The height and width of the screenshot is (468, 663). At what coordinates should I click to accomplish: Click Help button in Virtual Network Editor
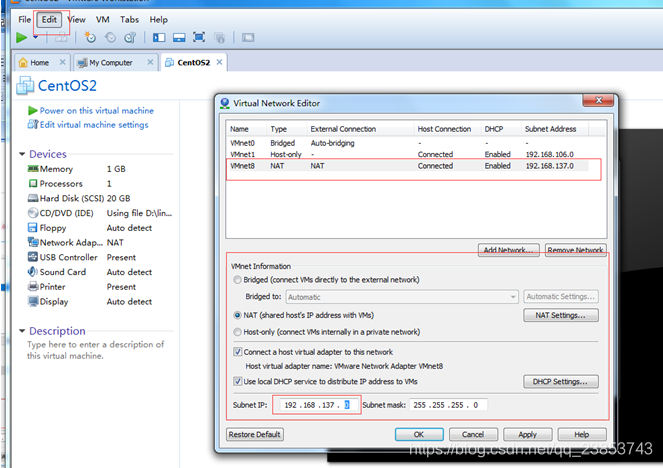coord(581,434)
